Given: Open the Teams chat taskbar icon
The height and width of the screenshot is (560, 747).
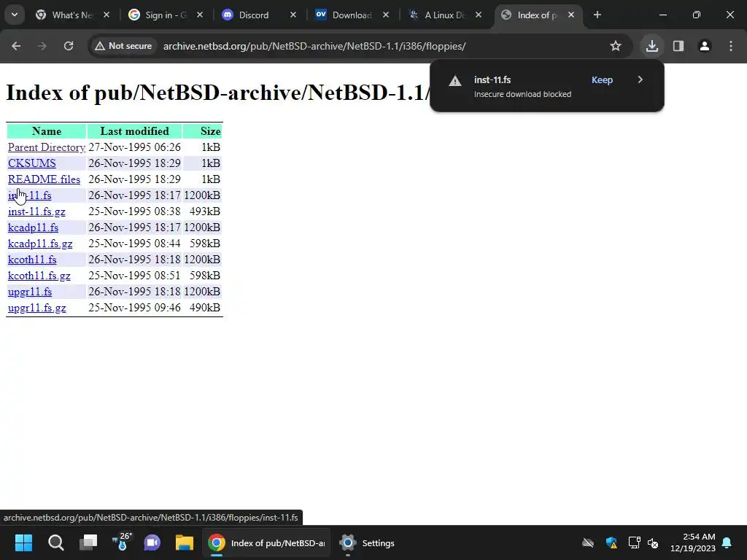Looking at the screenshot, I should click(x=152, y=542).
